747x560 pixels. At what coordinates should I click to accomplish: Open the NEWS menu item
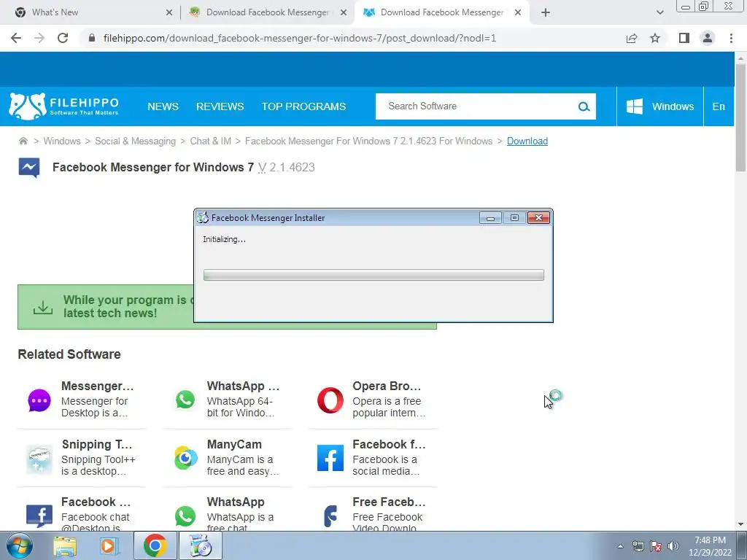coord(163,106)
